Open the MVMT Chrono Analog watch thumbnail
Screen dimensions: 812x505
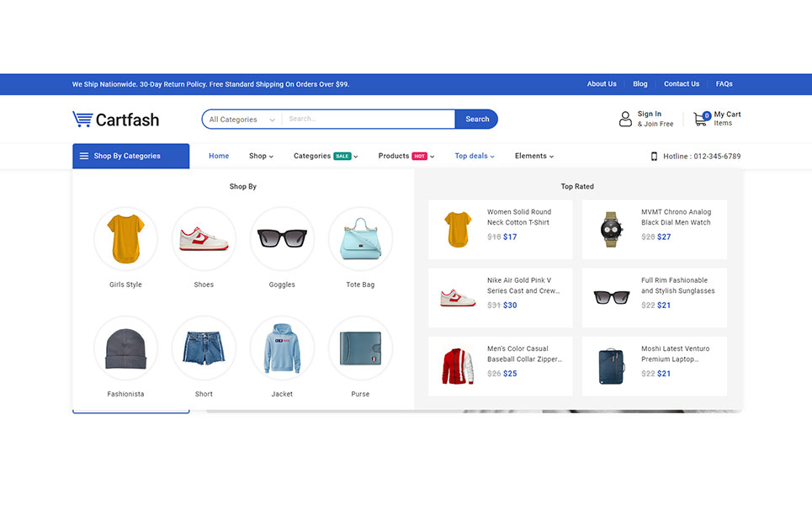612,230
